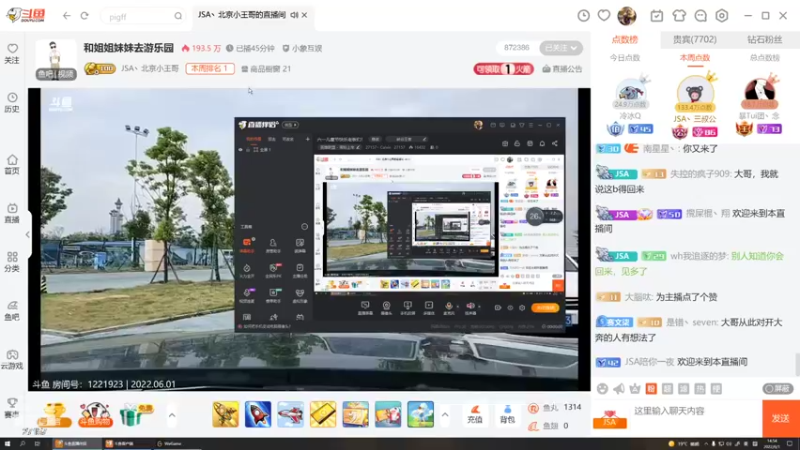The width and height of the screenshot is (800, 450).
Task: Open 关注 in the left sidebar
Action: (x=12, y=54)
